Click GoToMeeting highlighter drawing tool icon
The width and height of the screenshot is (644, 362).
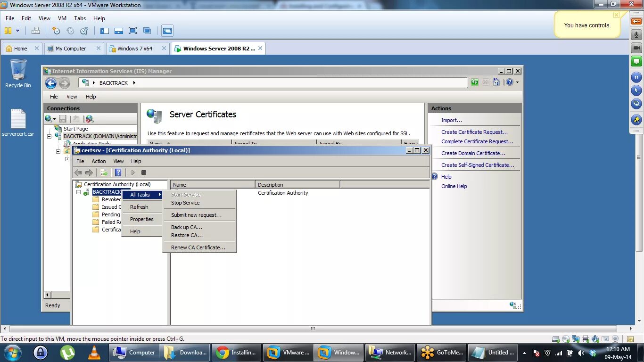coord(636,119)
